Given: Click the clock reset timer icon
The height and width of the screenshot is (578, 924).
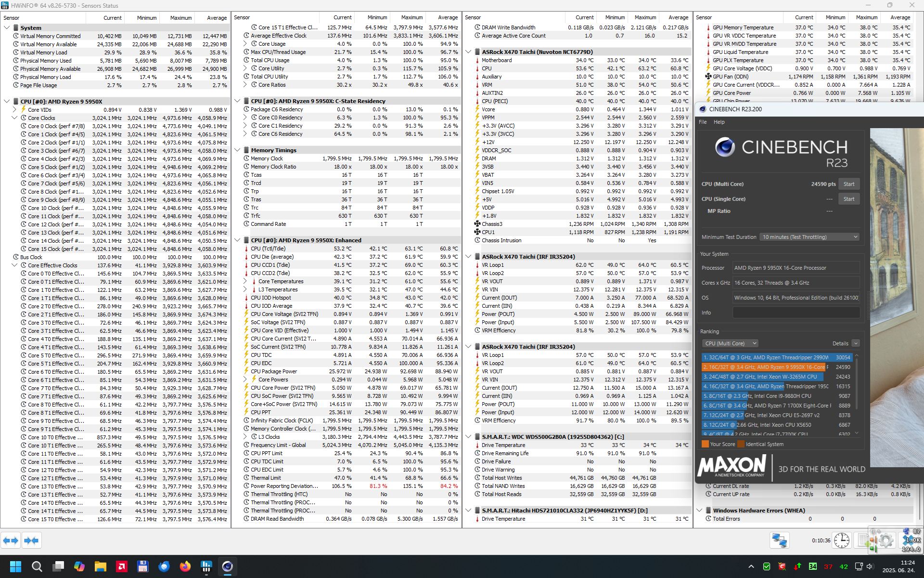Looking at the screenshot, I should 842,540.
